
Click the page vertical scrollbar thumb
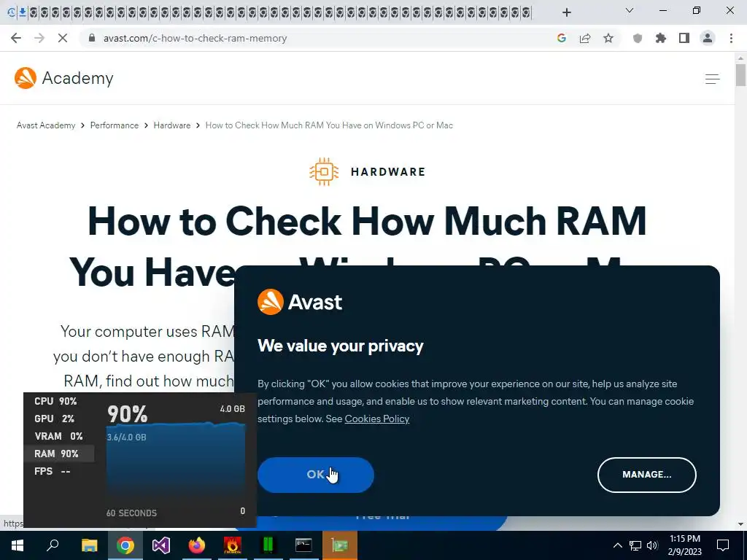pos(740,75)
